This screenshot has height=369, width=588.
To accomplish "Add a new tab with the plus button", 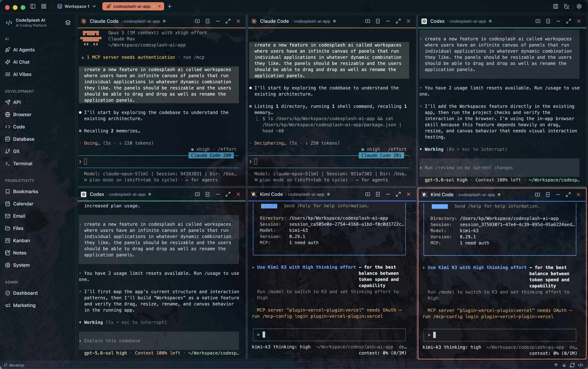I will [169, 6].
